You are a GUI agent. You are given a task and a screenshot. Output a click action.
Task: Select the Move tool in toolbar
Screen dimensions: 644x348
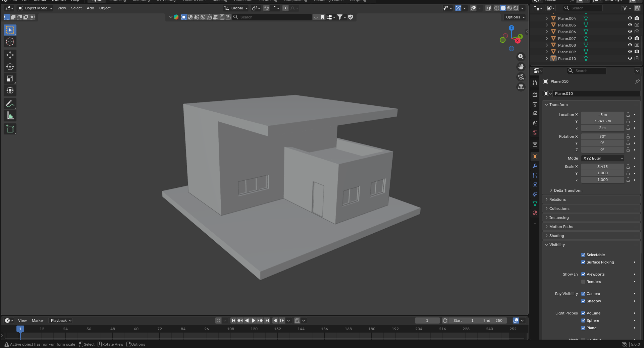tap(10, 55)
